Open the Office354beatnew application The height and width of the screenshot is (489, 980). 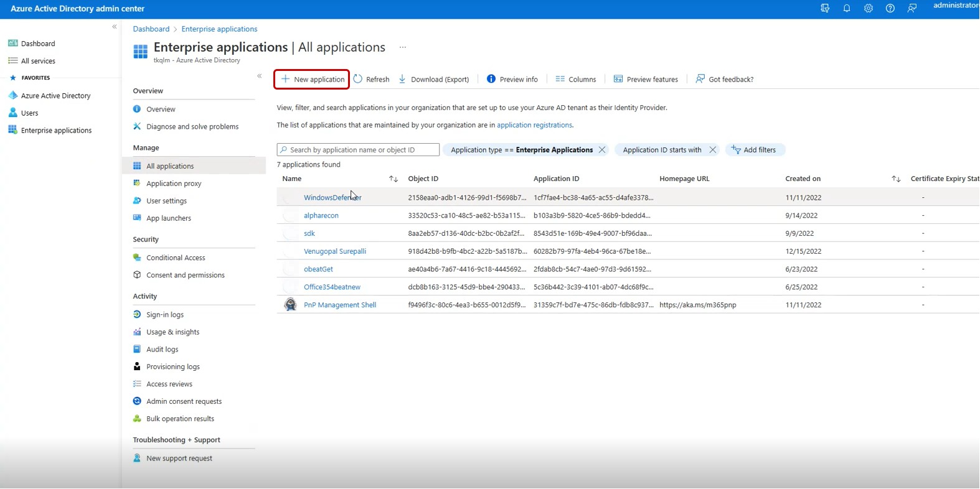tap(332, 287)
